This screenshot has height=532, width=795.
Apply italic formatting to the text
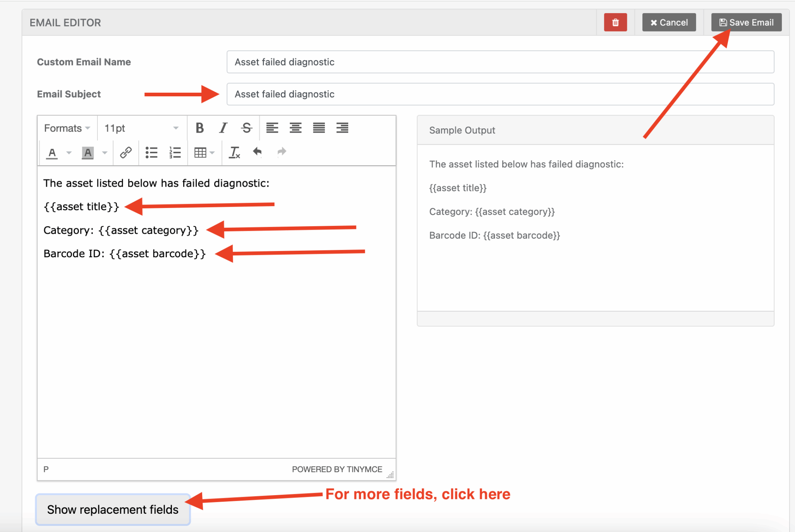click(x=223, y=128)
